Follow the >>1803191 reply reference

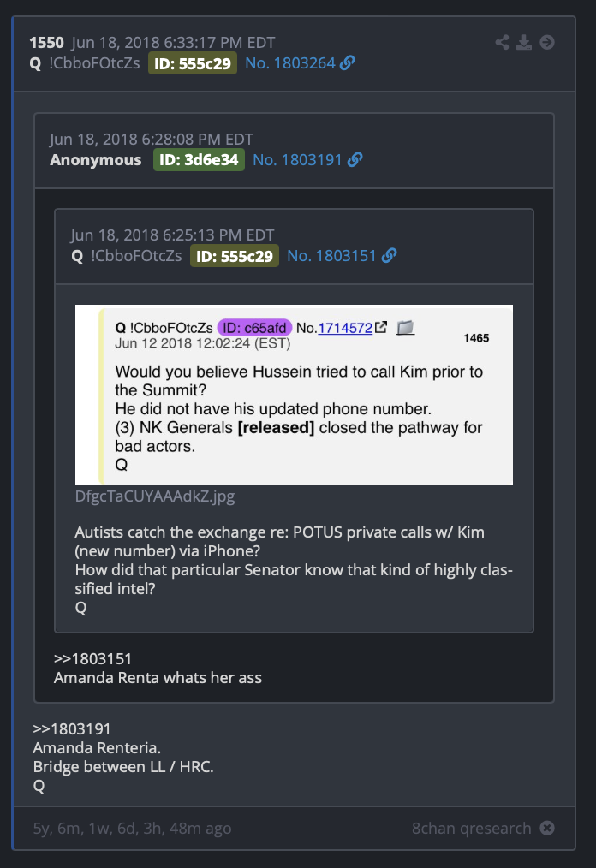pyautogui.click(x=72, y=729)
